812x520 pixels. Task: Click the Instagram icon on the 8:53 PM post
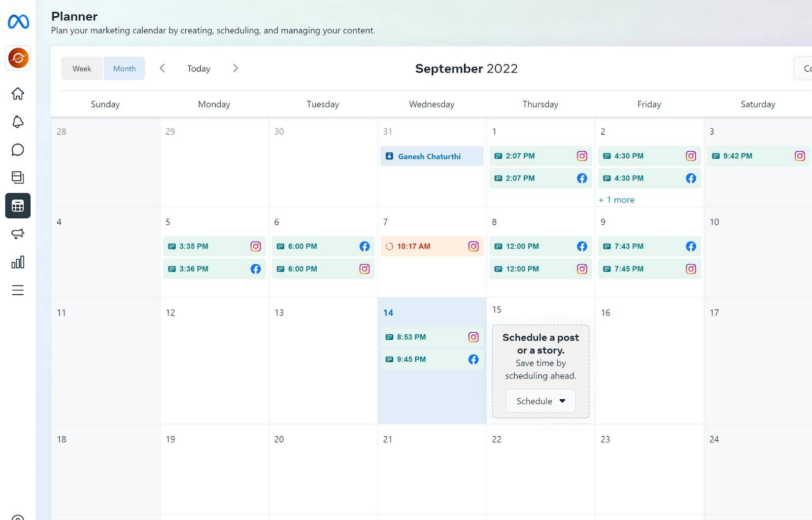click(x=473, y=337)
